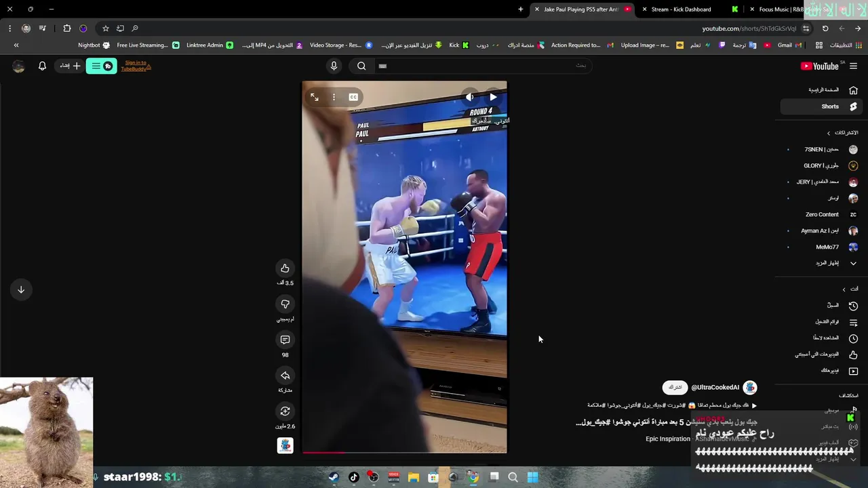The height and width of the screenshot is (488, 868).
Task: Like the Short with the thumbs-up icon
Action: (285, 268)
